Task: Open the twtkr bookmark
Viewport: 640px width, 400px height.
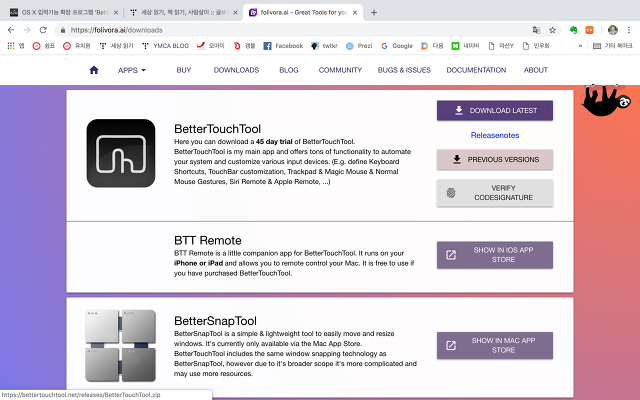Action: click(324, 46)
